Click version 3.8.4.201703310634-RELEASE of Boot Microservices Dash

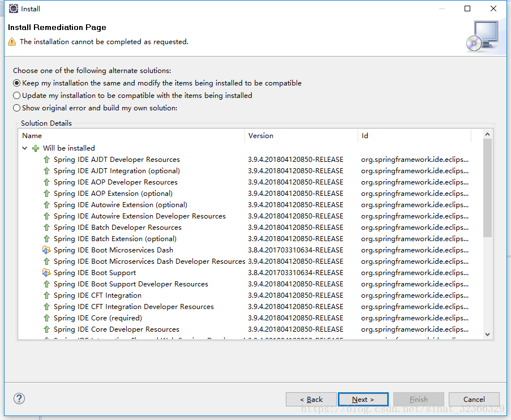(295, 250)
